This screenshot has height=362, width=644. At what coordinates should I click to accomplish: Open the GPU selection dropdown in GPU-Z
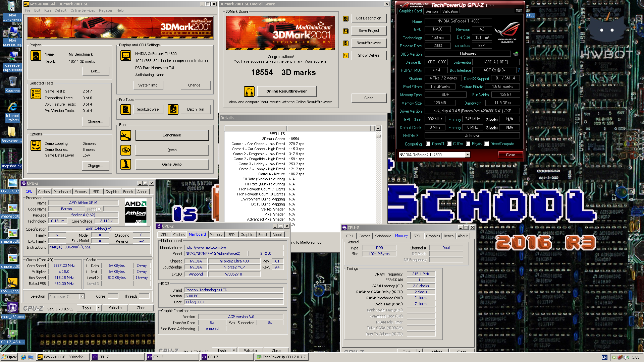pos(468,155)
